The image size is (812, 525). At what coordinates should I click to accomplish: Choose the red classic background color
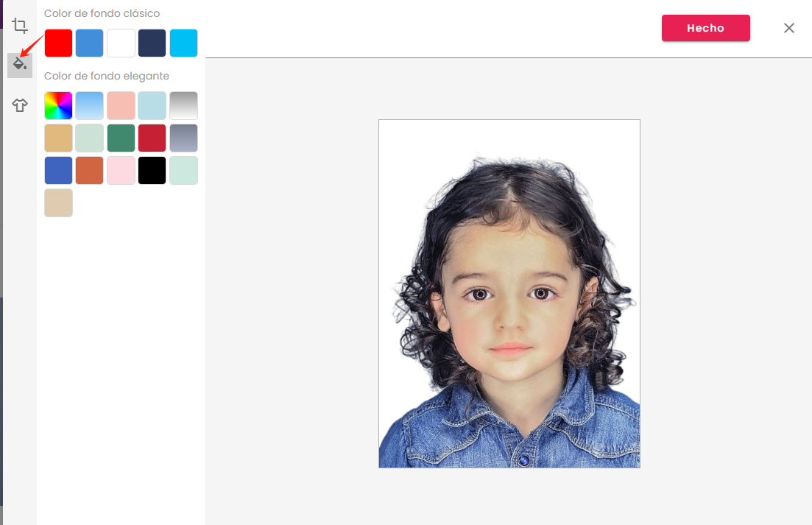[58, 43]
